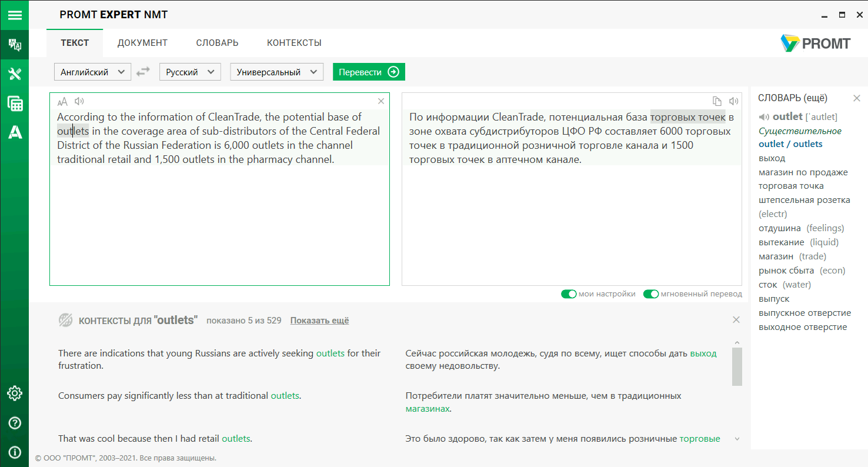Select dictionary translation 'рынок сбыта'
The image size is (868, 467).
click(x=786, y=271)
